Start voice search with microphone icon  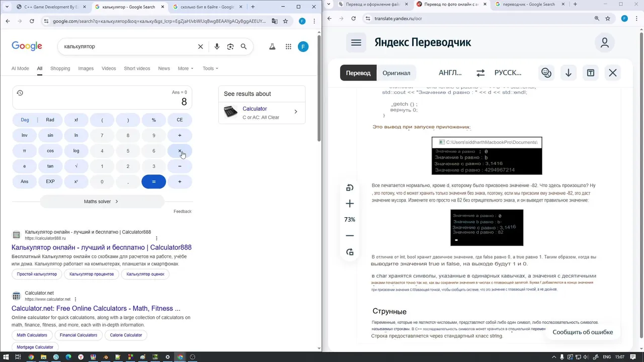click(x=217, y=46)
